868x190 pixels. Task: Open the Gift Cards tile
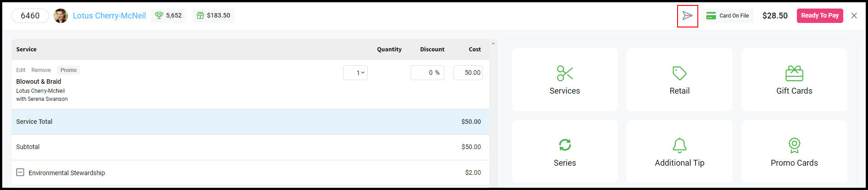(x=794, y=80)
